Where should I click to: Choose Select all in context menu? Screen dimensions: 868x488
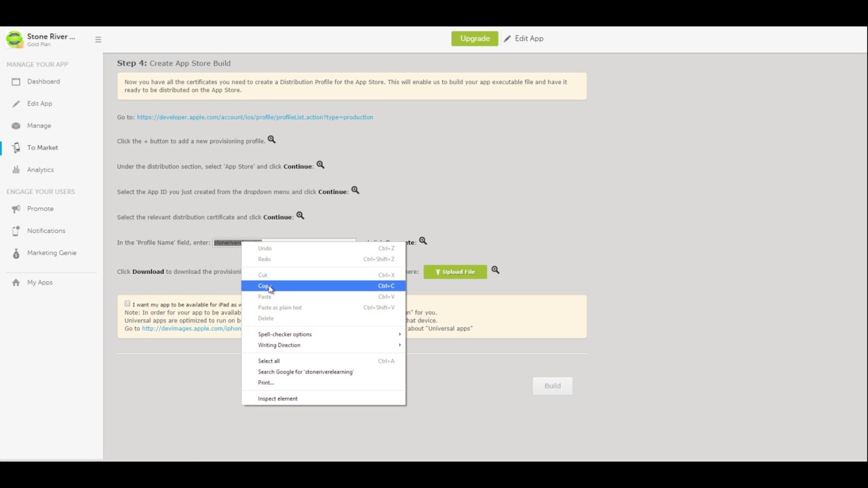coord(323,361)
